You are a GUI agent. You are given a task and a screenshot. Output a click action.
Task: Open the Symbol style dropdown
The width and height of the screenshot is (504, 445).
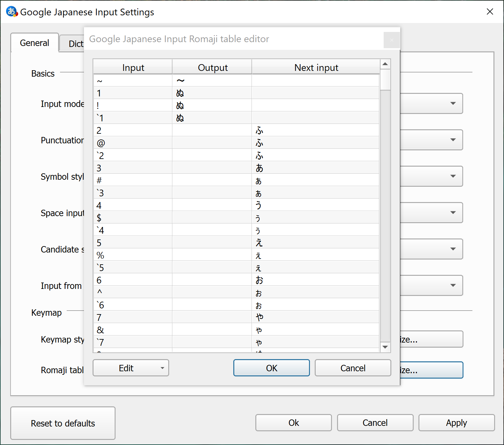coord(431,176)
